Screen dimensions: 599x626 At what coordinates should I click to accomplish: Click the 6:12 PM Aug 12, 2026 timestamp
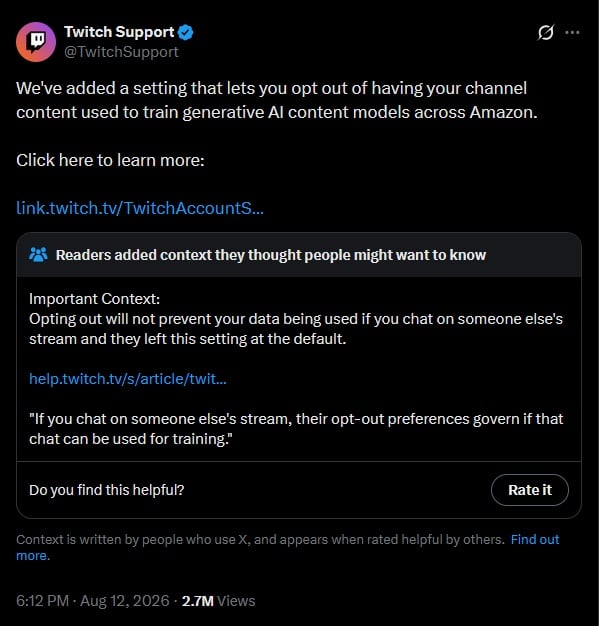point(93,601)
